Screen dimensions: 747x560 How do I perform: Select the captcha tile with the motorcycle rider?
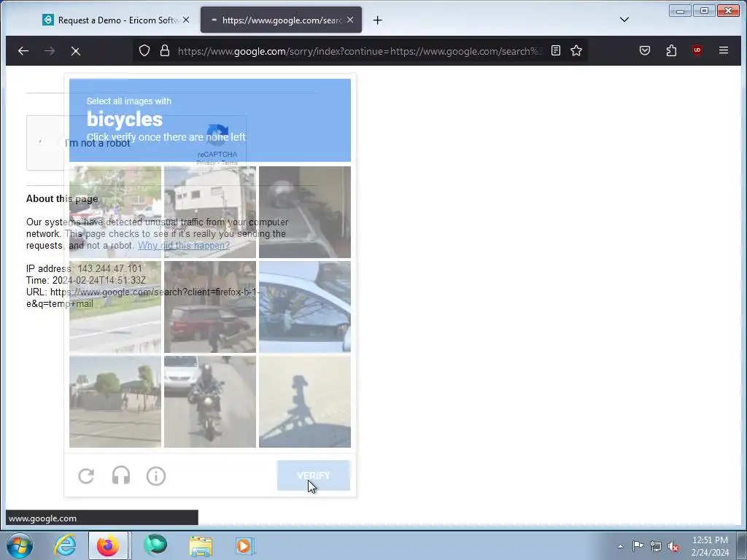click(209, 402)
